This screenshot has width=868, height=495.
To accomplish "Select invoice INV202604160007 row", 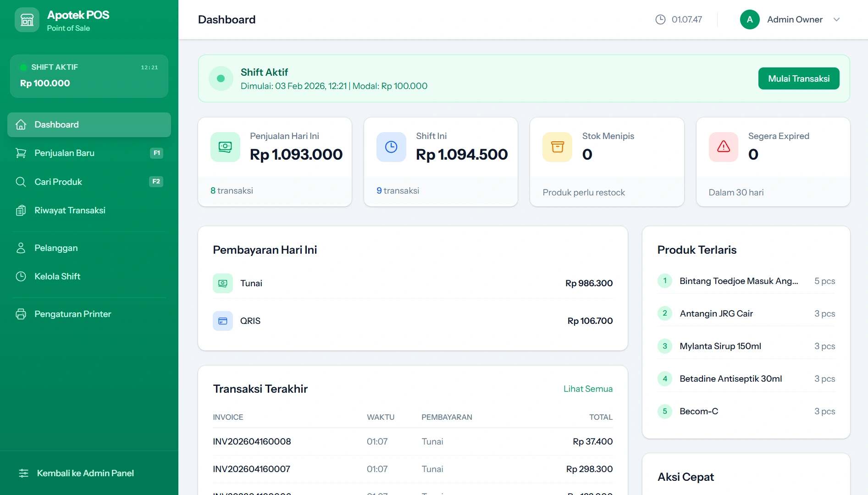I will [413, 469].
